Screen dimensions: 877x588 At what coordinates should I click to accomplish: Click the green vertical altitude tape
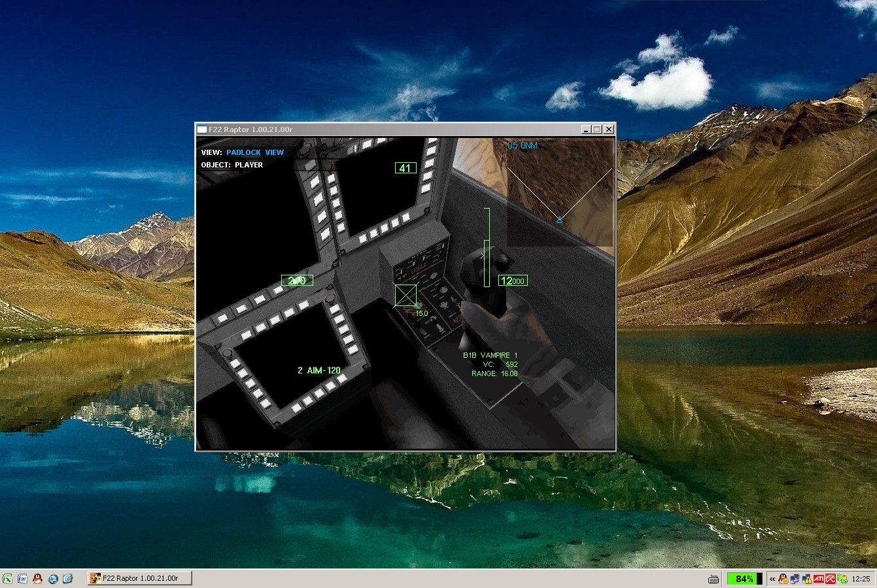(487, 247)
